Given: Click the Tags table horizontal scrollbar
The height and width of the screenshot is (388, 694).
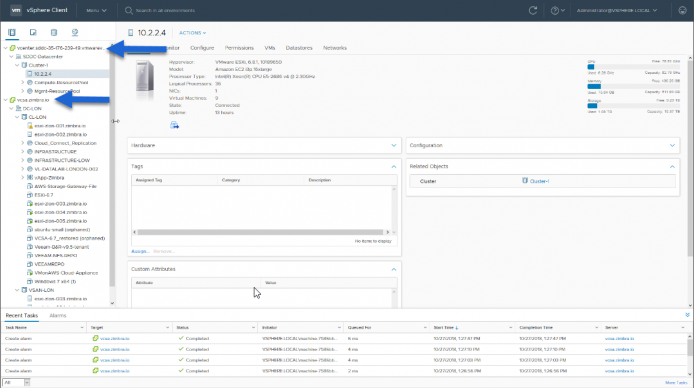Looking at the screenshot, I should coord(260,232).
